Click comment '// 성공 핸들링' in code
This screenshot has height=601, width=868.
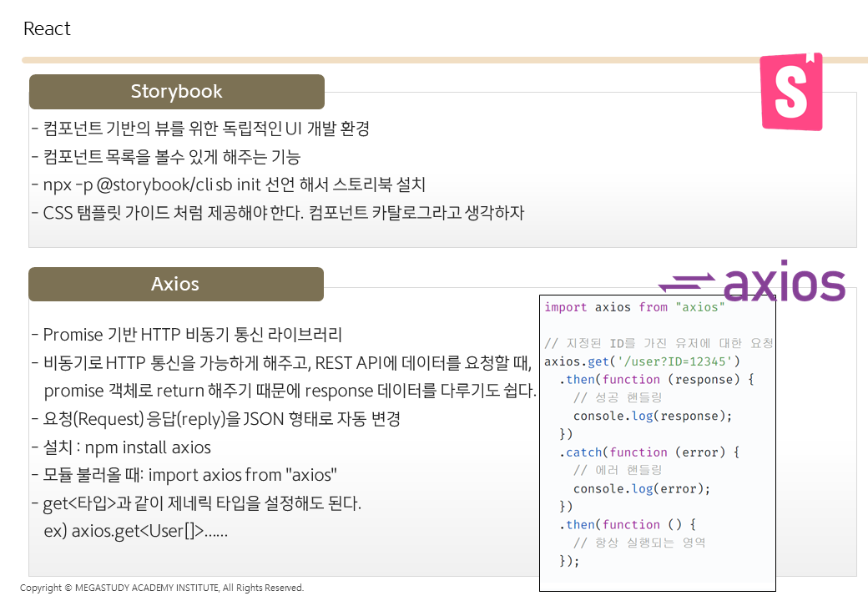618,398
